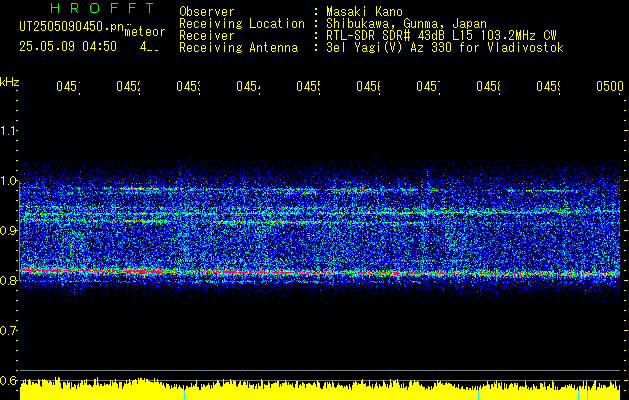The height and width of the screenshot is (400, 629).
Task: Click the RTL-SDR SDR# 103.2MHz text
Action: coord(441,36)
